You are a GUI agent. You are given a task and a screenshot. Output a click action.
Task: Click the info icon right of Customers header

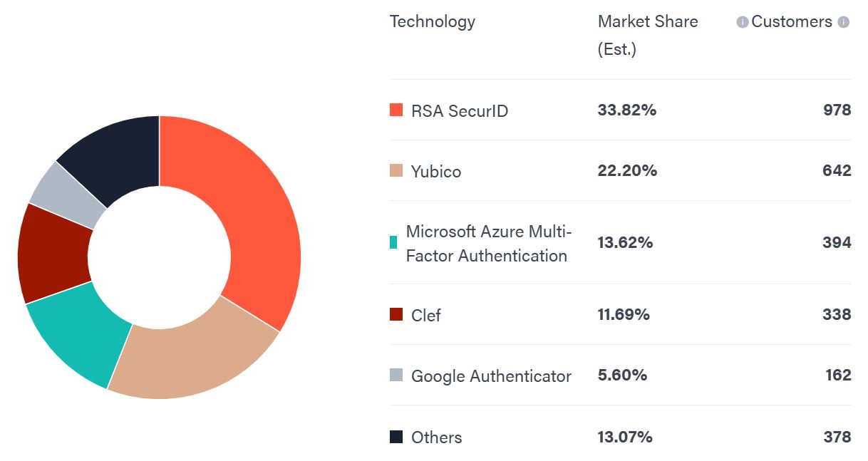(x=843, y=22)
